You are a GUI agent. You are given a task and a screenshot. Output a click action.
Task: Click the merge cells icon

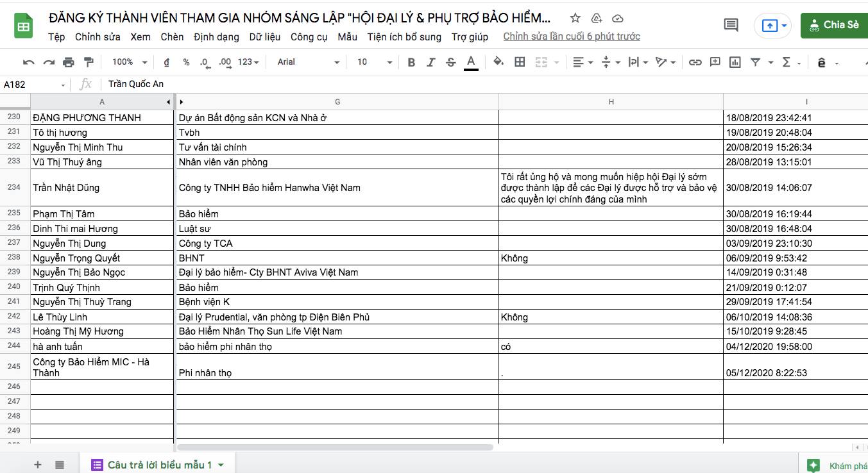pyautogui.click(x=541, y=62)
